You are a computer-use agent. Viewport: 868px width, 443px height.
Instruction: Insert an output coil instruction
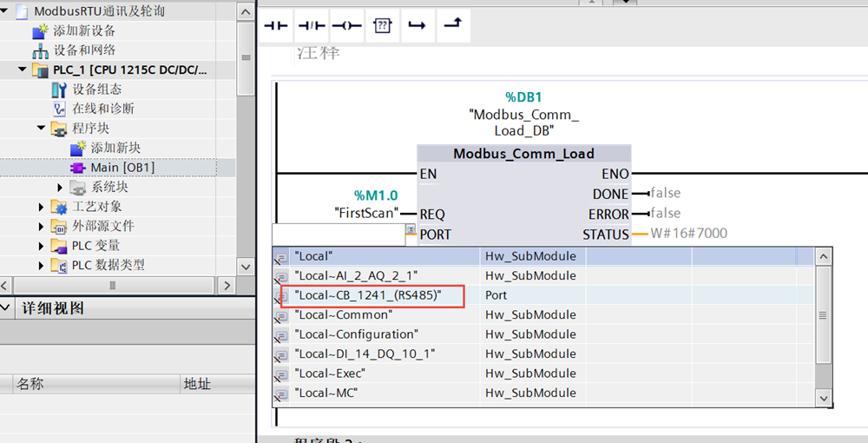point(347,25)
